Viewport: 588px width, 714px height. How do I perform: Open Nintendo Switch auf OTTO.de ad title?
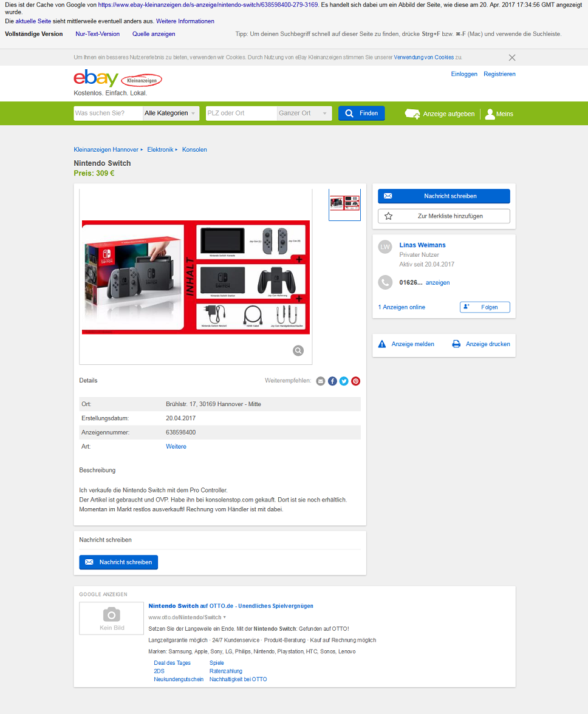point(231,606)
